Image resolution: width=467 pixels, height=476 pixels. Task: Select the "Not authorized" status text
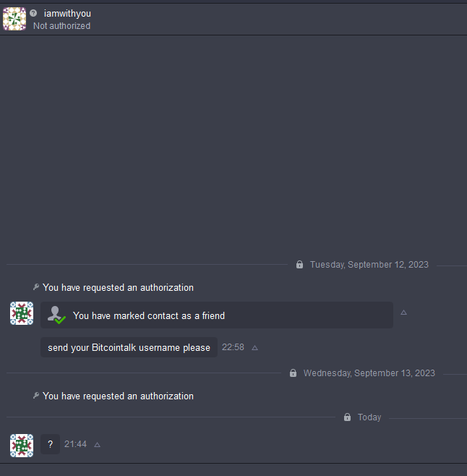(61, 26)
